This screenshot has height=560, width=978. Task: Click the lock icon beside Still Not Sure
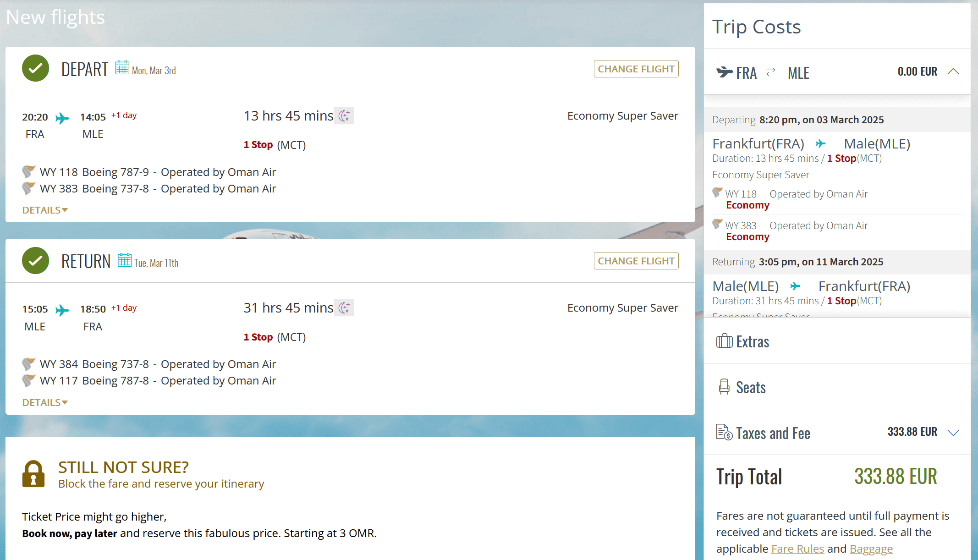coord(33,474)
